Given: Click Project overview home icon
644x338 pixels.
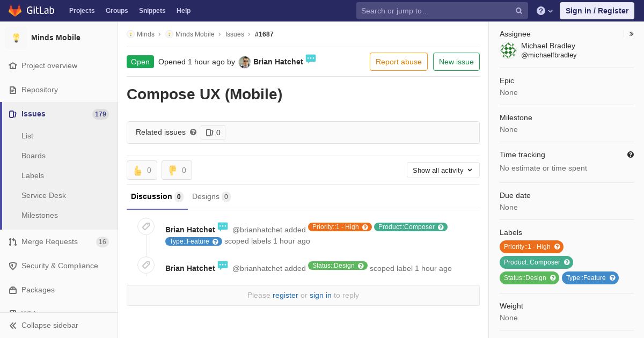Looking at the screenshot, I should [13, 65].
